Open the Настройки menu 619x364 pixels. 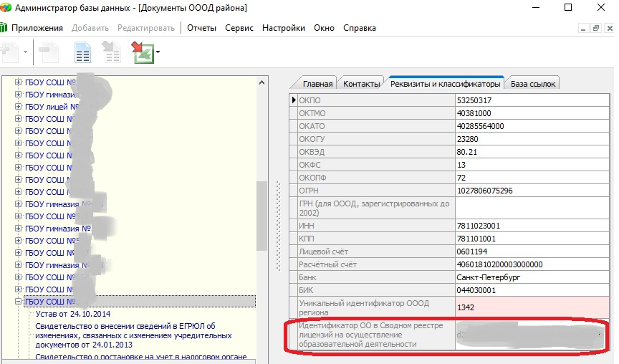tap(284, 28)
